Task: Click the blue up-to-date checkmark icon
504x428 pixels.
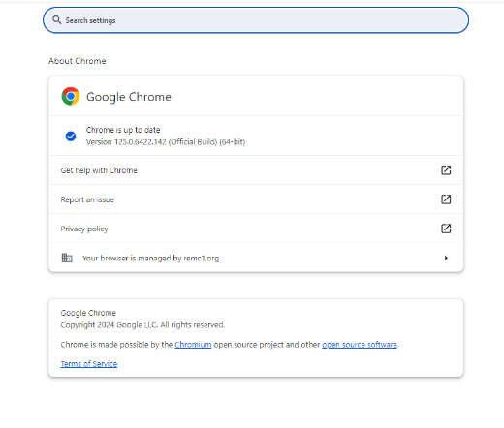Action: click(71, 137)
